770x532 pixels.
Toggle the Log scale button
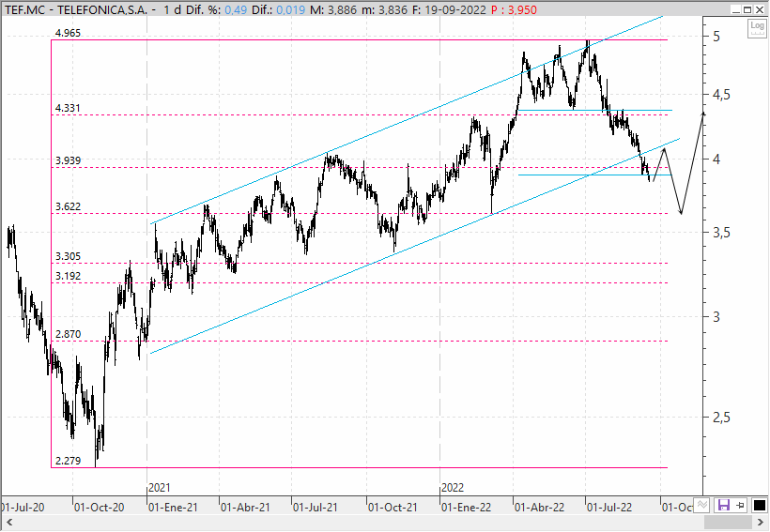pyautogui.click(x=757, y=28)
